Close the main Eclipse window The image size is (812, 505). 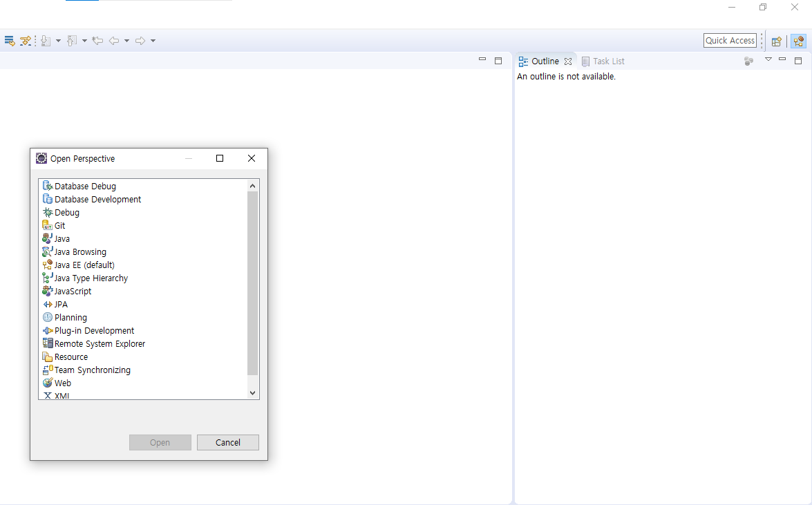(795, 7)
